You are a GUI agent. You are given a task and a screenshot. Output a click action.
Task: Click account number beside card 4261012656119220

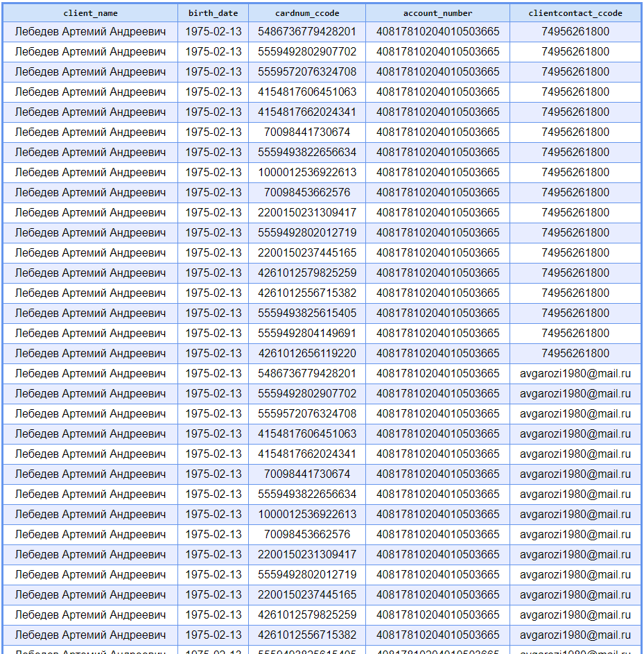[437, 353]
